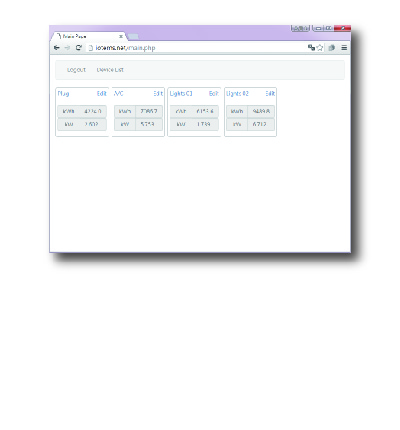This screenshot has width=400, height=430.
Task: Click the browser forward arrow
Action: [67, 48]
